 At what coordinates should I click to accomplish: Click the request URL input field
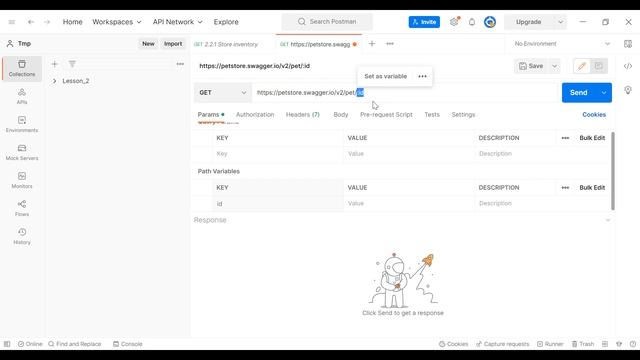pos(405,93)
